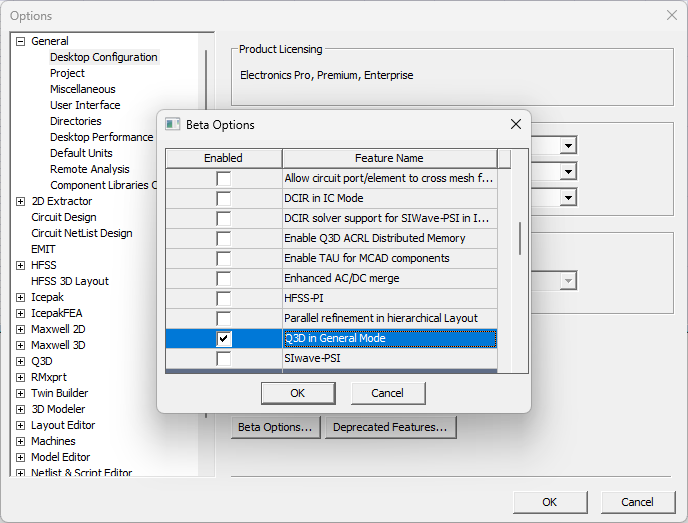Select Desktop Configuration in the tree

point(104,57)
